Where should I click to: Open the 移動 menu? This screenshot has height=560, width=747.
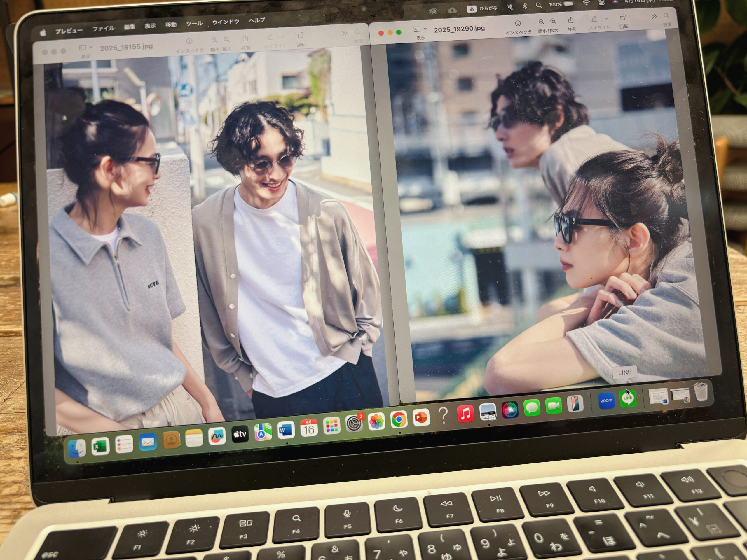[171, 24]
